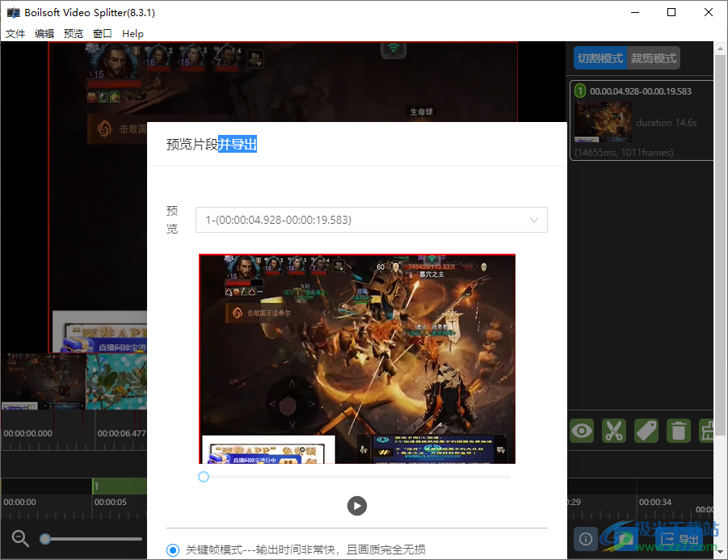Select the 关键帧模式 radio option
728x560 pixels.
tap(173, 550)
